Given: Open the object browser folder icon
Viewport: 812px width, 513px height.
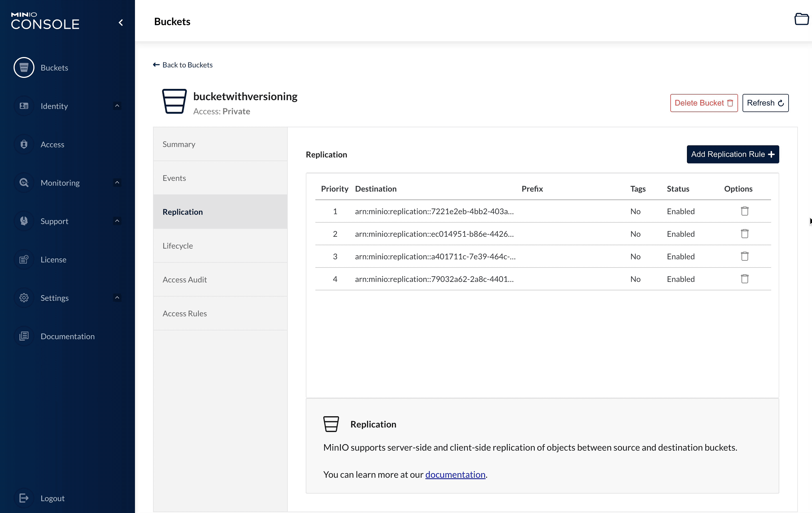Looking at the screenshot, I should (x=801, y=19).
